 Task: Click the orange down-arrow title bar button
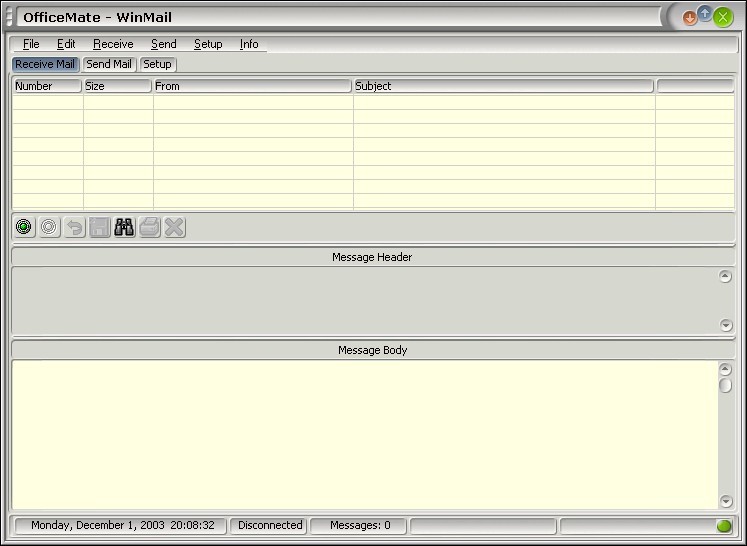(689, 18)
